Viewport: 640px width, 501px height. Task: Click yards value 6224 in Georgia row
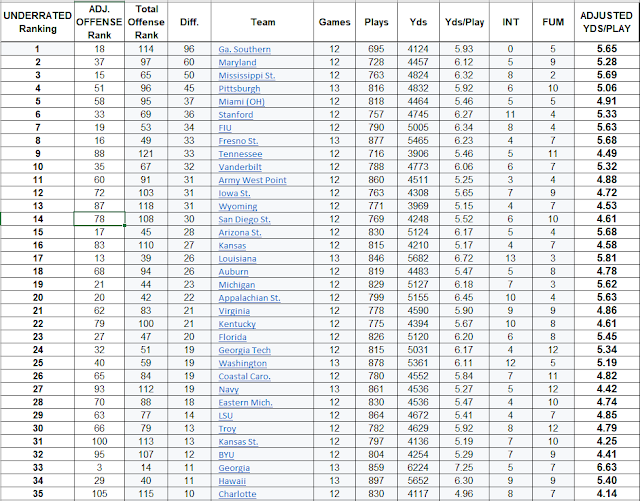[418, 467]
